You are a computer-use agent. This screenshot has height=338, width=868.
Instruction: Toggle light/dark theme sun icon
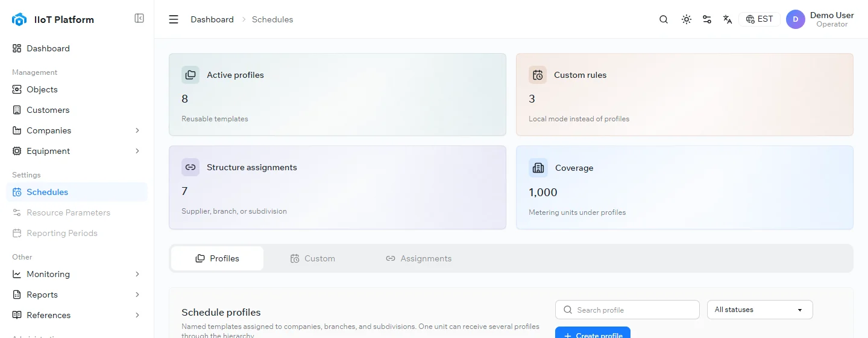(687, 19)
